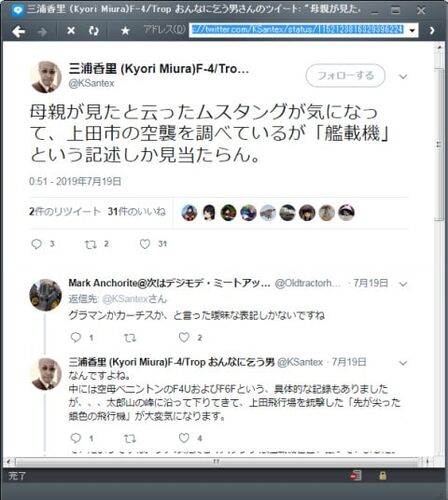This screenshot has height=500, width=448.
Task: Retweet the main tweet
Action: [x=90, y=244]
